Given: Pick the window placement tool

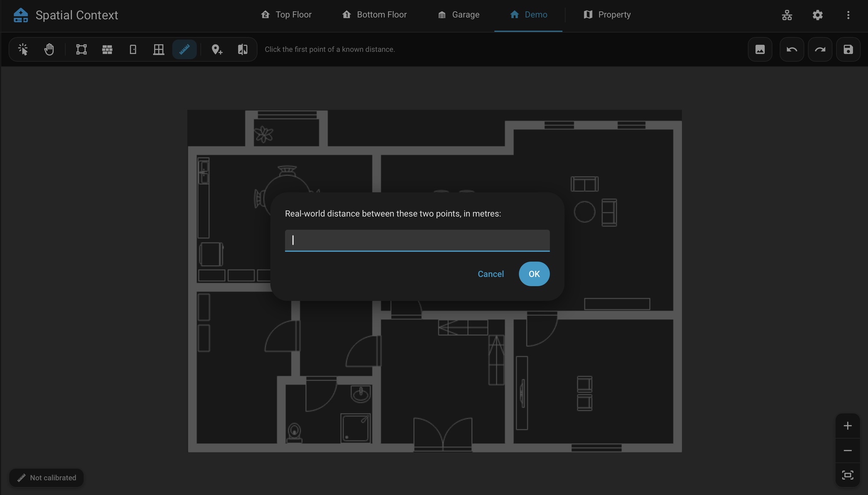Looking at the screenshot, I should click(x=159, y=49).
